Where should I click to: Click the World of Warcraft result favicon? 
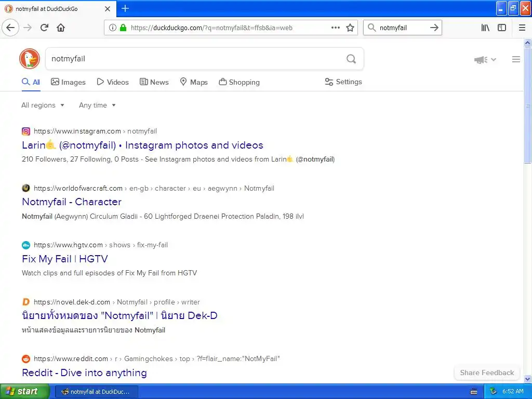tap(26, 188)
